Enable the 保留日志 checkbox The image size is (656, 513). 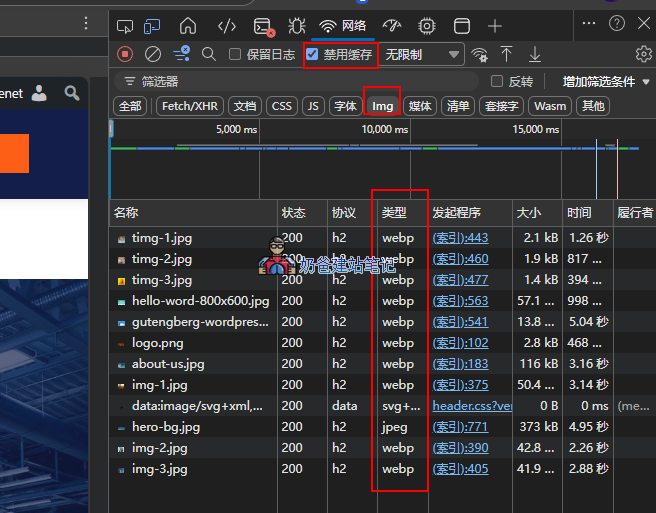pos(236,55)
